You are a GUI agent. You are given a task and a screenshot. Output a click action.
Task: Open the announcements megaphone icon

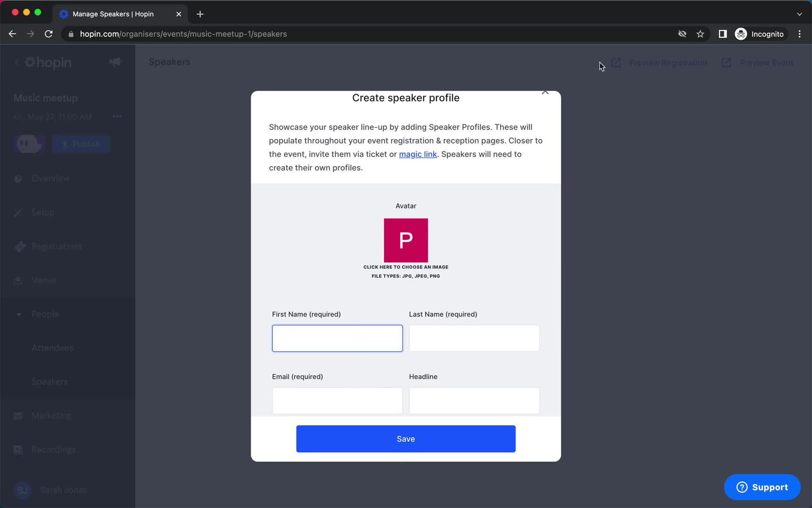pyautogui.click(x=115, y=62)
